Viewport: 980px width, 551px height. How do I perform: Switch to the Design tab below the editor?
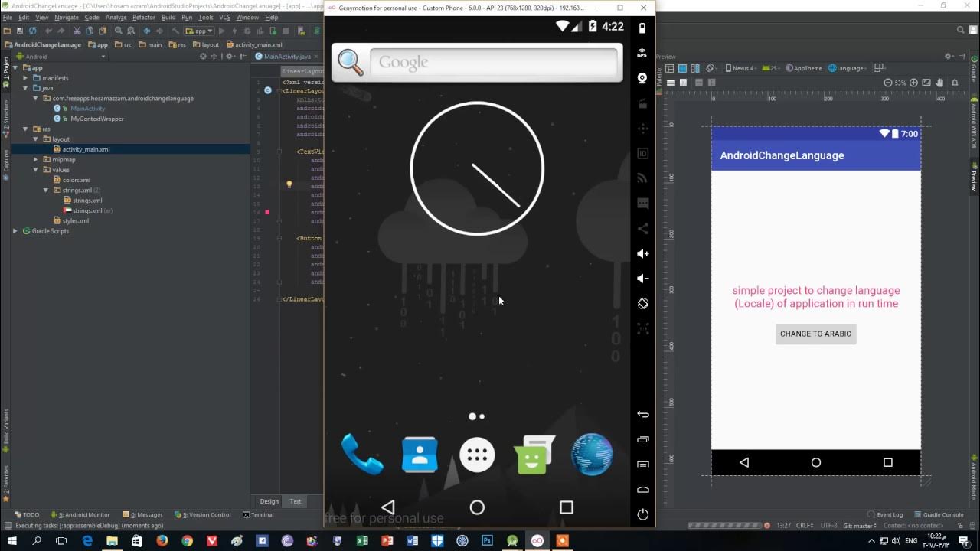269,501
